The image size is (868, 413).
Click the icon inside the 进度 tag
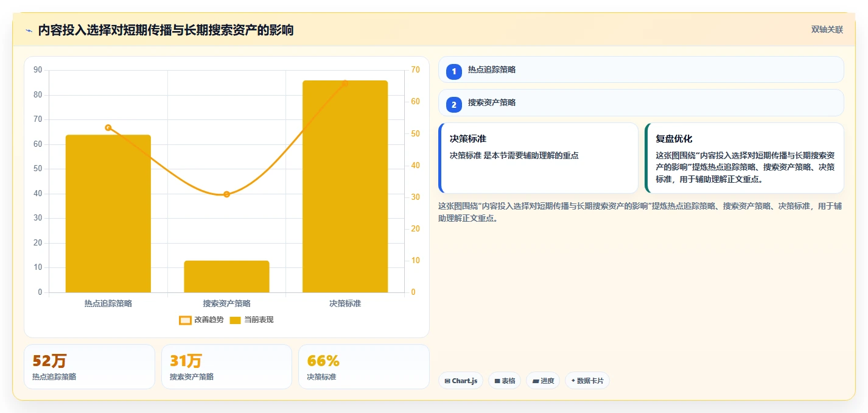point(536,381)
